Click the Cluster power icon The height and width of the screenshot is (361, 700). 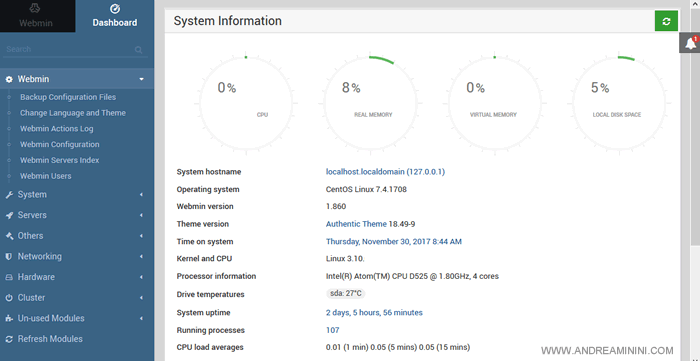(9, 298)
